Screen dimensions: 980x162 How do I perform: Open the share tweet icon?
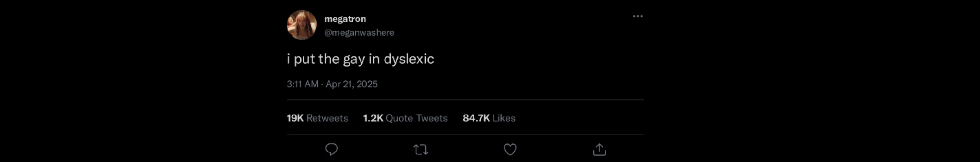pos(599,149)
